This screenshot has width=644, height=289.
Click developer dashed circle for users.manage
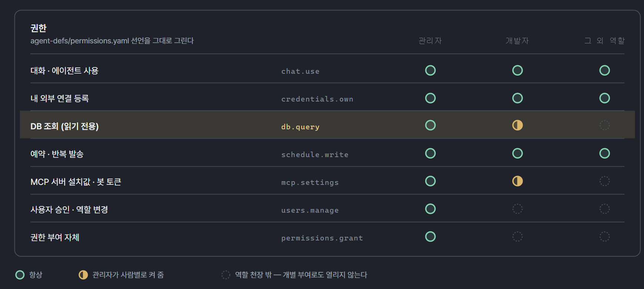(517, 209)
